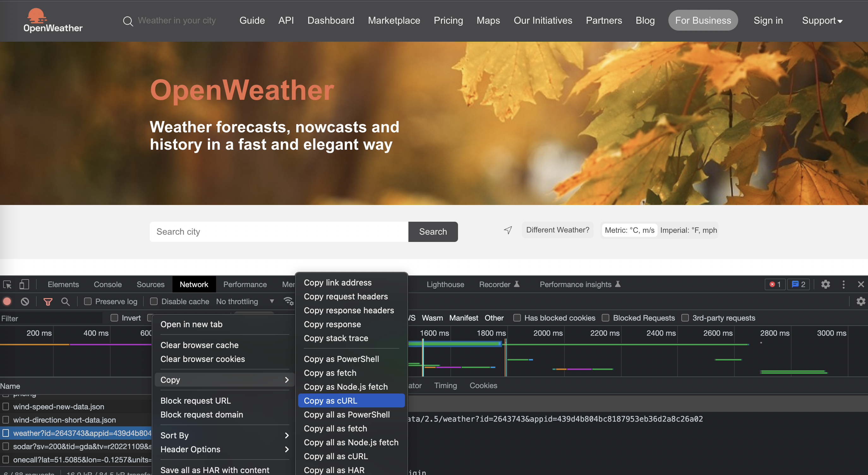This screenshot has width=868, height=475.
Task: Clear the network log with the clear icon
Action: click(x=25, y=302)
